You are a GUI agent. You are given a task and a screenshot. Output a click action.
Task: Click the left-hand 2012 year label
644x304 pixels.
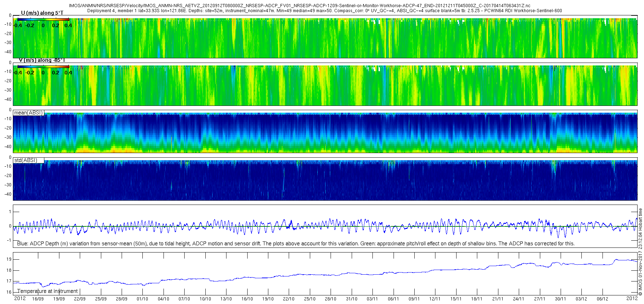20,298
